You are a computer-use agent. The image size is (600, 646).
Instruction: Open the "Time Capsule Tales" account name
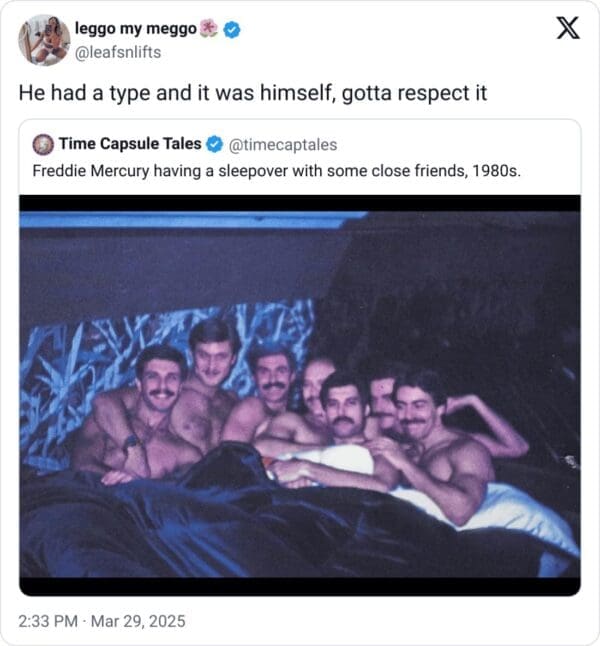tap(130, 144)
